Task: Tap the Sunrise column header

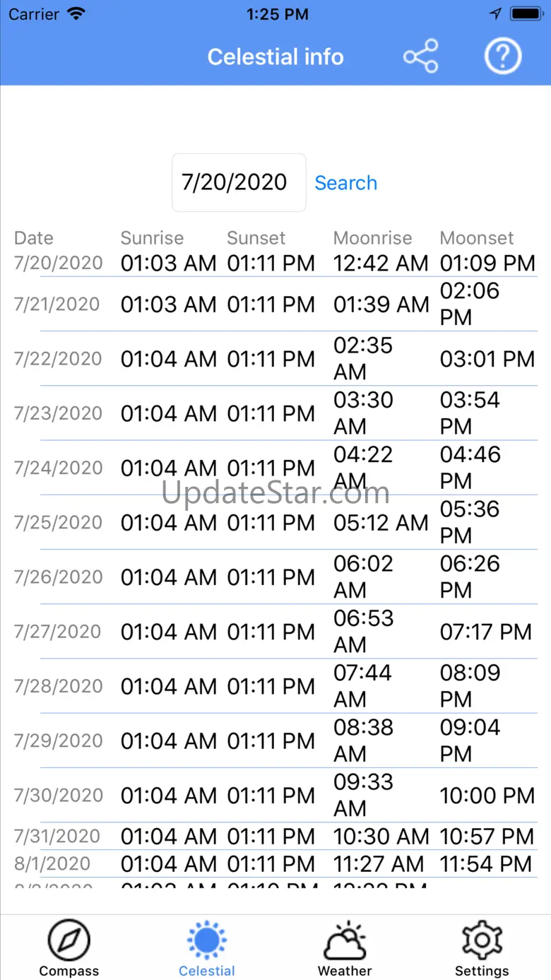Action: [152, 238]
